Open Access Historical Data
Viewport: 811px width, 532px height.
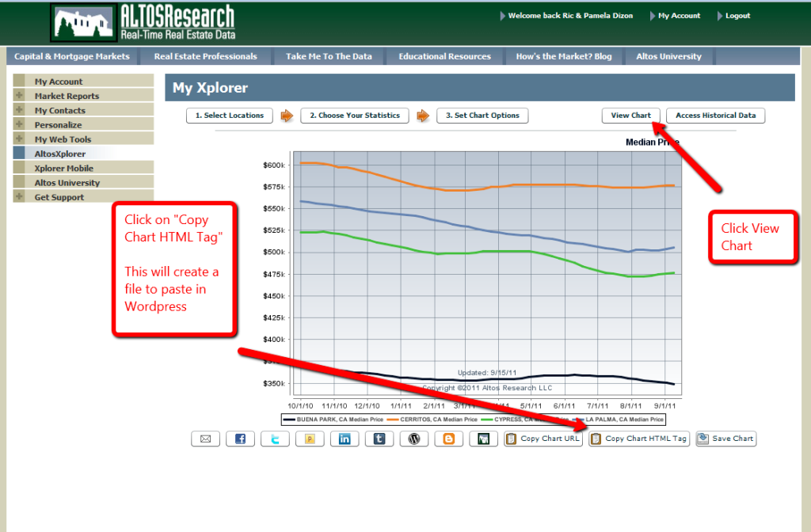coord(715,116)
